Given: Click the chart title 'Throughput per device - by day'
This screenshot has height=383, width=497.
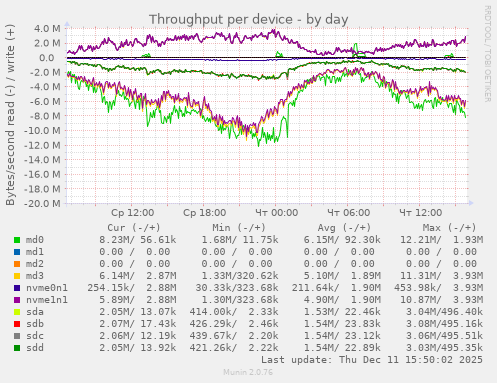Looking at the screenshot, I should (x=249, y=20).
